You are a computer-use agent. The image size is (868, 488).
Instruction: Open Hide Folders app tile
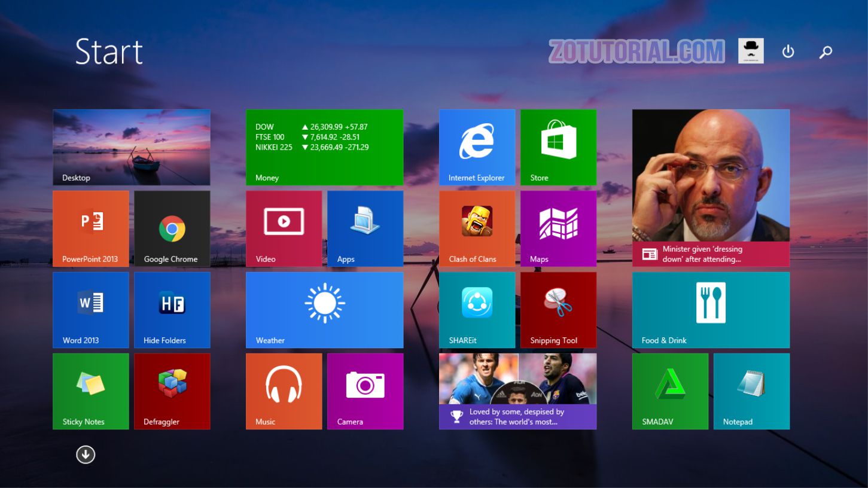pos(172,310)
